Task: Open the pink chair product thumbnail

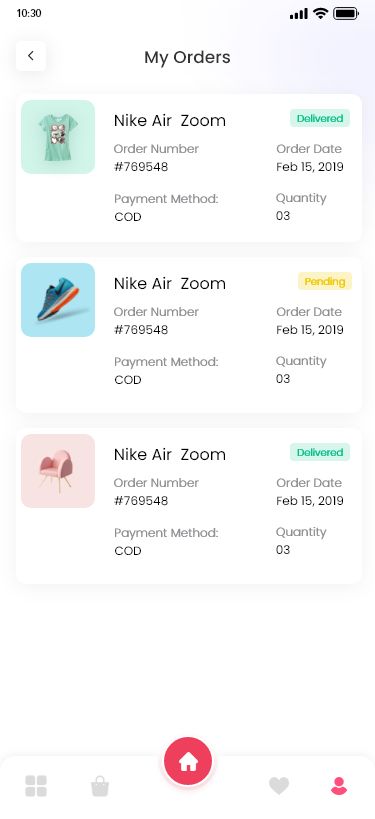Action: tap(58, 471)
